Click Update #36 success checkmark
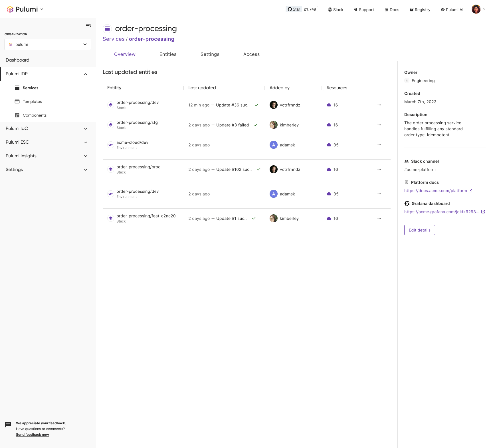Screen dimensions: 493x448 (257, 105)
